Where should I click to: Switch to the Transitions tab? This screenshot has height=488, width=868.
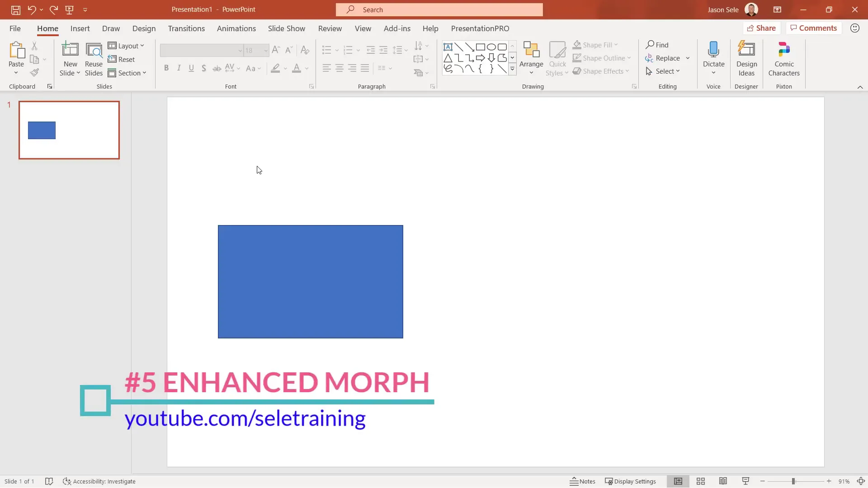pyautogui.click(x=186, y=28)
